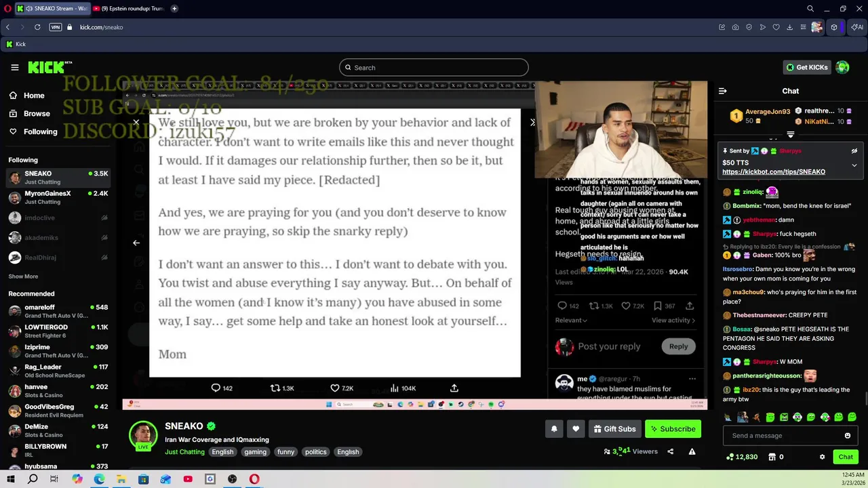Open Windows taskbar search
The width and height of the screenshot is (868, 488).
point(33,479)
